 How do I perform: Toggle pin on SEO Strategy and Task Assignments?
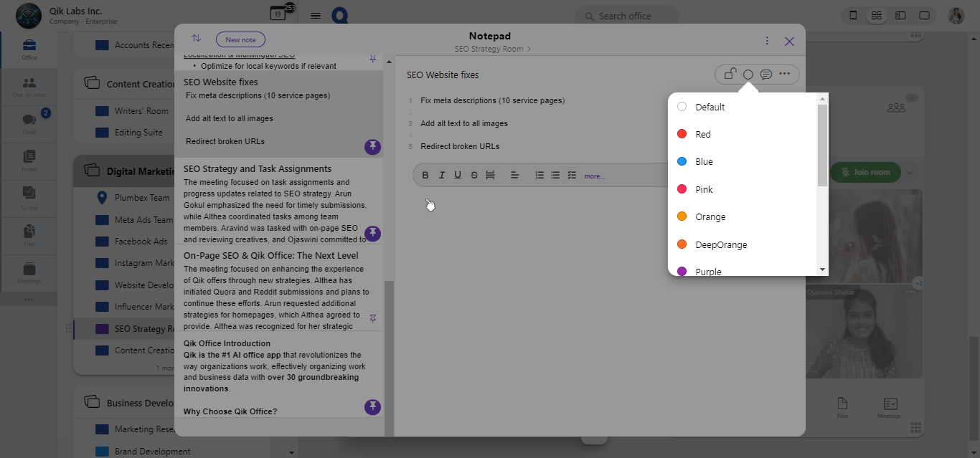coord(372,233)
